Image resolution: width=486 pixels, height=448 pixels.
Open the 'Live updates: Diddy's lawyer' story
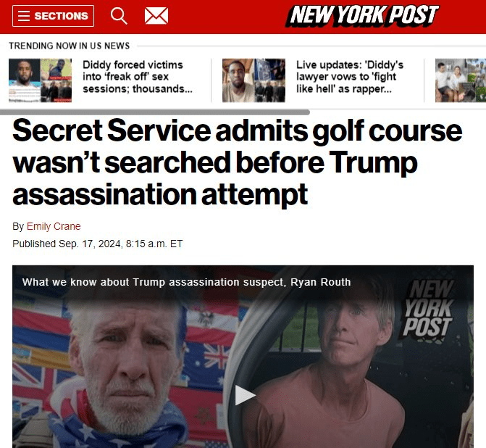click(350, 77)
